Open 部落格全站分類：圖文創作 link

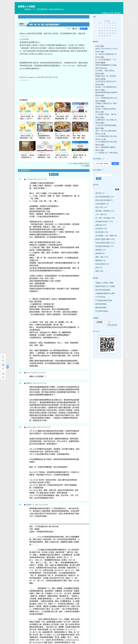tap(111, 13)
